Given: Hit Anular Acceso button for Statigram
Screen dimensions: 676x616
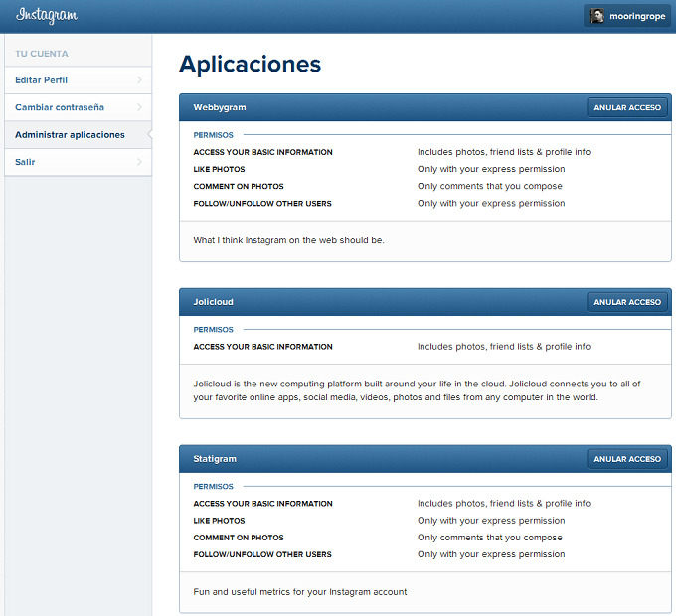Looking at the screenshot, I should [626, 459].
